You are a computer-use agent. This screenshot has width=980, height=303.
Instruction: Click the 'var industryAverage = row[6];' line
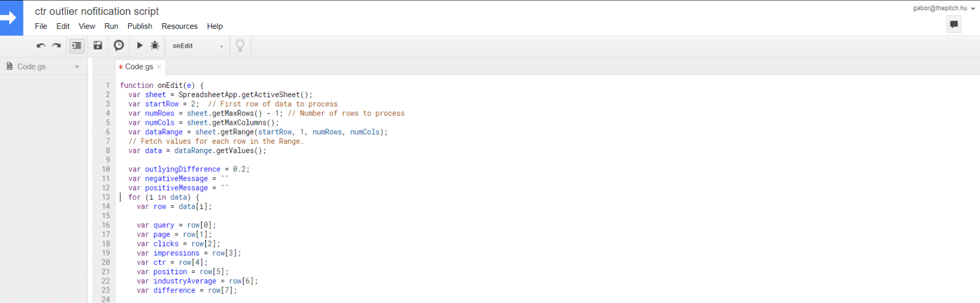[198, 281]
